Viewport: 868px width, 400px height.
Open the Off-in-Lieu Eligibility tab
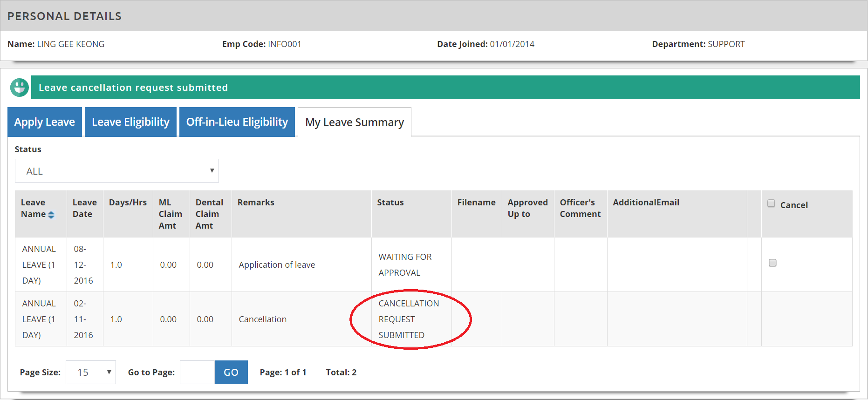[x=237, y=122]
